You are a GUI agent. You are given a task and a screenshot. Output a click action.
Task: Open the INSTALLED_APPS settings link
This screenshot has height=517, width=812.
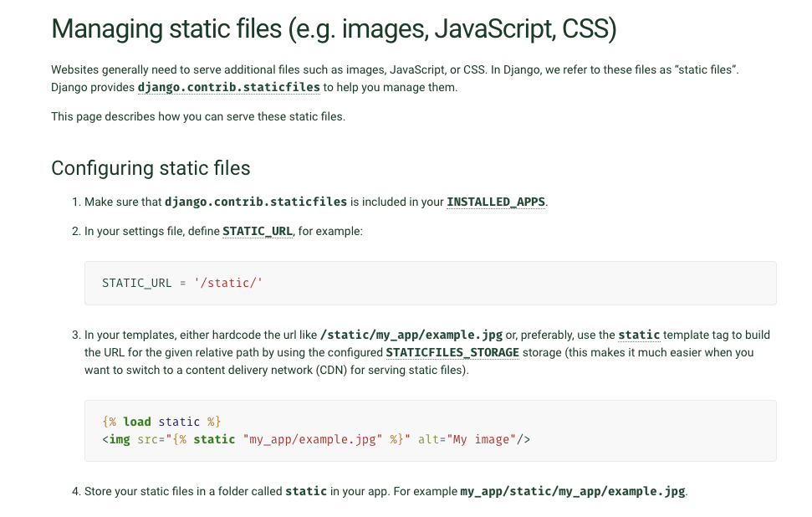point(496,202)
